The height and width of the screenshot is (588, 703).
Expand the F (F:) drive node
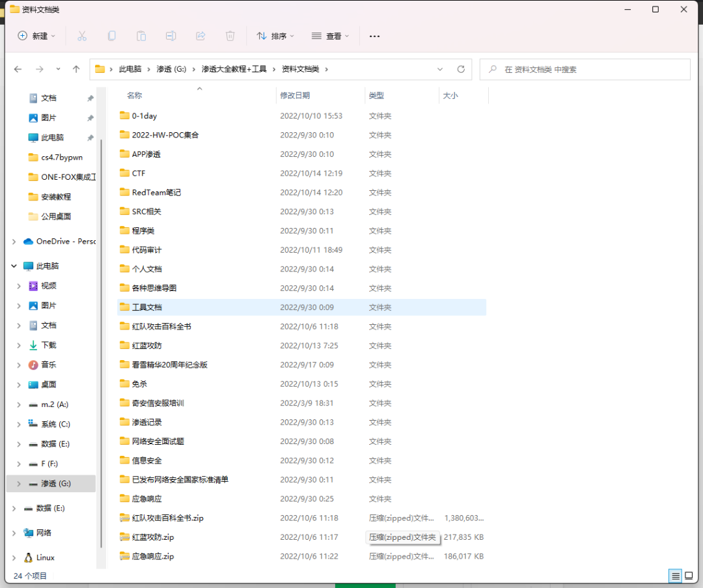(19, 464)
